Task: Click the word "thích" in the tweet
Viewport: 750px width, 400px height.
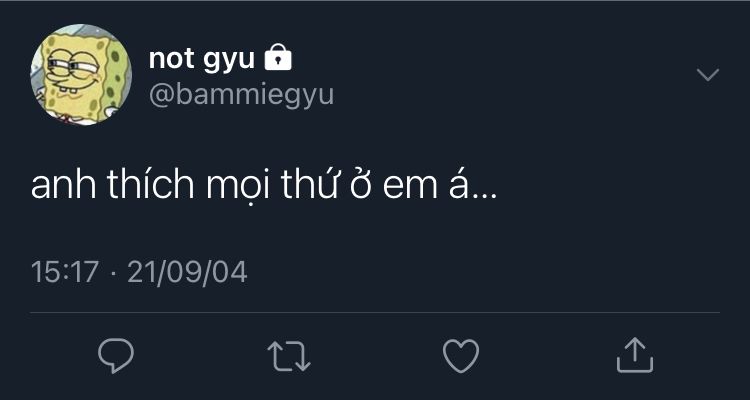Action: 150,185
